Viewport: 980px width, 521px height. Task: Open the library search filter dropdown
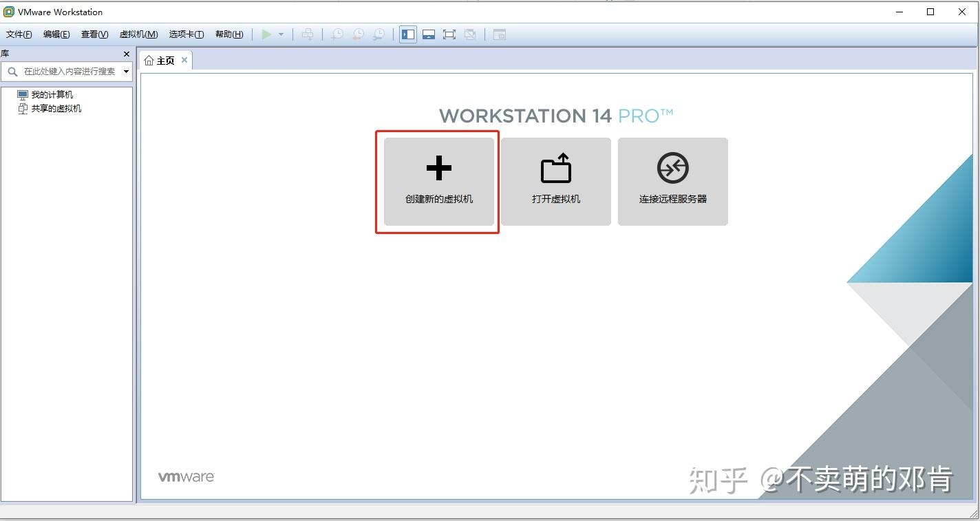click(125, 71)
